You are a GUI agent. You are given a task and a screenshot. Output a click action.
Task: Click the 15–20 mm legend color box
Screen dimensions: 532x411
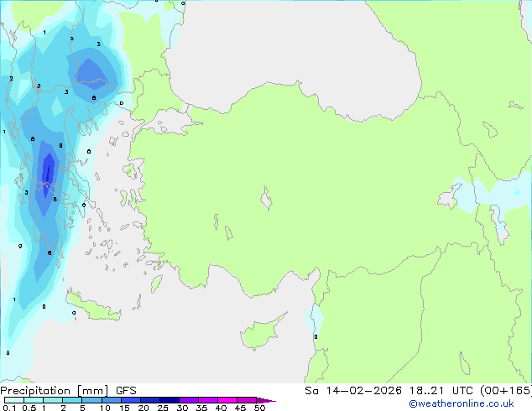(x=130, y=400)
